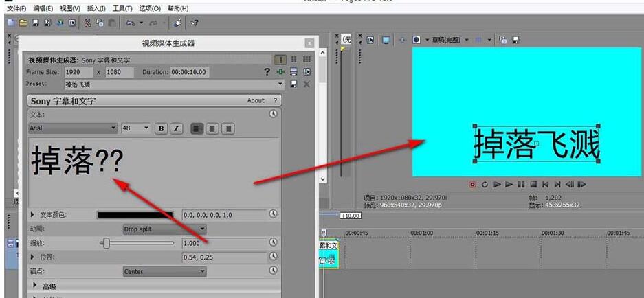Expand the text color section
644x298 pixels.
(x=33, y=214)
